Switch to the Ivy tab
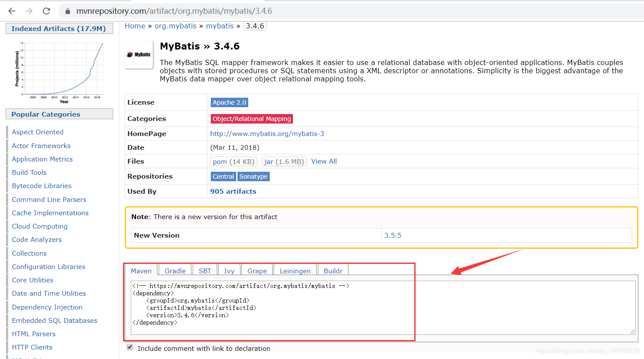Viewport: 644px width, 359px height. pos(229,271)
